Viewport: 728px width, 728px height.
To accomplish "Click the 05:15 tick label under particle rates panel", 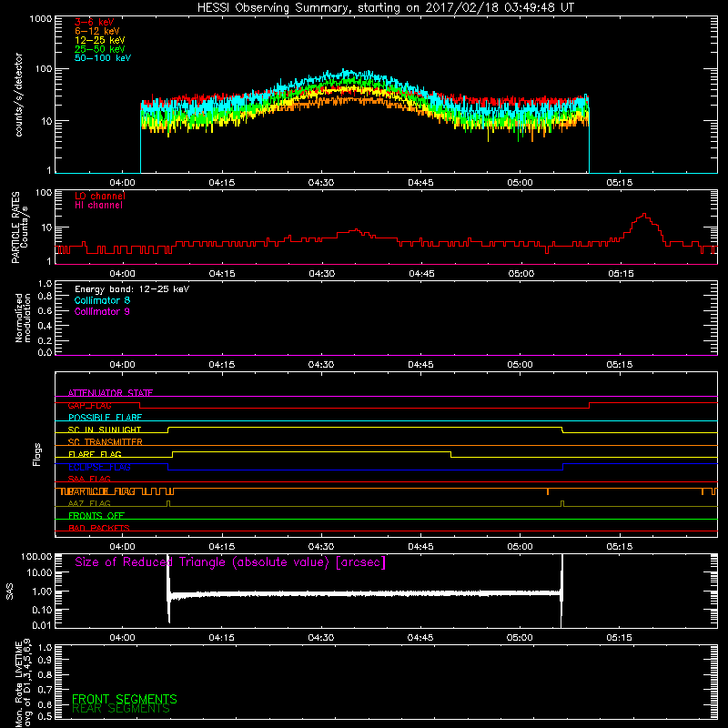I will click(621, 274).
